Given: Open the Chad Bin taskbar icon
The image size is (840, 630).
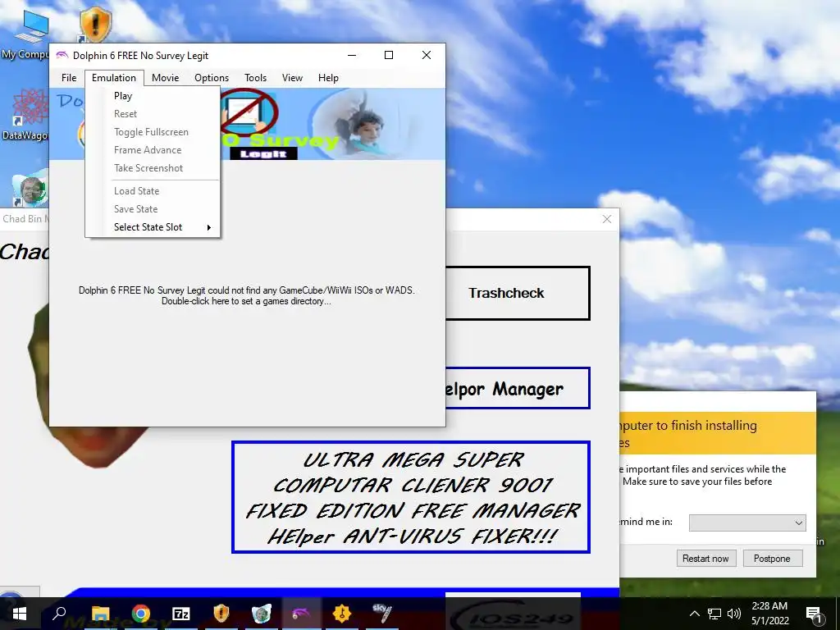Looking at the screenshot, I should 262,614.
